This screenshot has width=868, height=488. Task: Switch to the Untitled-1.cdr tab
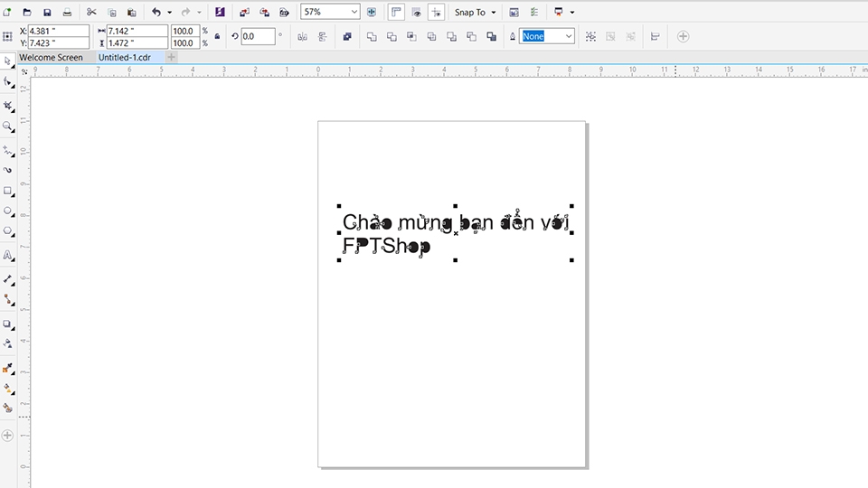125,57
